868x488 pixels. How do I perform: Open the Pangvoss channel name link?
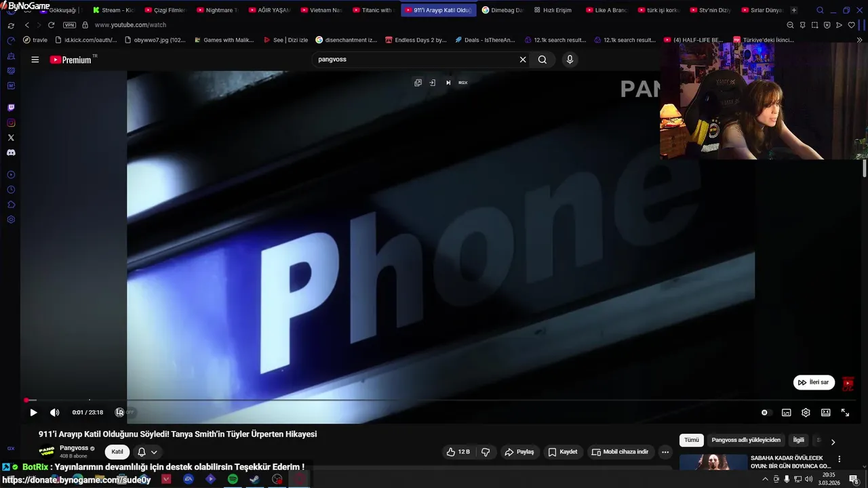click(x=74, y=448)
